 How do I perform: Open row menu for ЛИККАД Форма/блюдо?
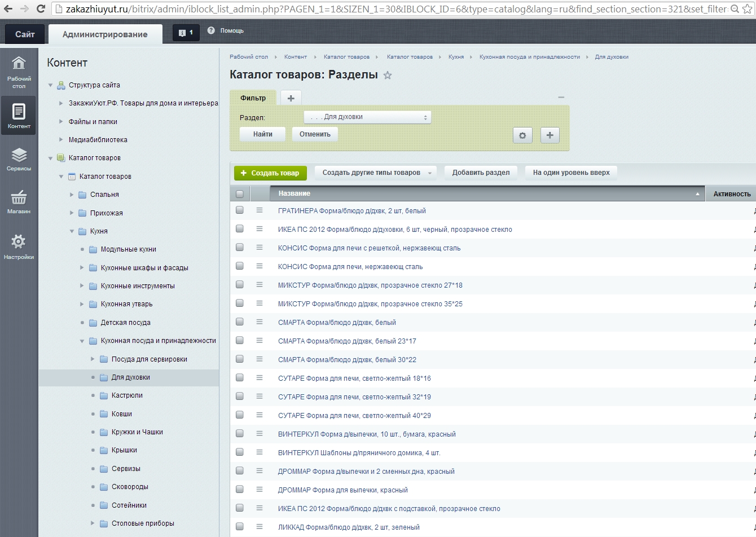click(260, 526)
